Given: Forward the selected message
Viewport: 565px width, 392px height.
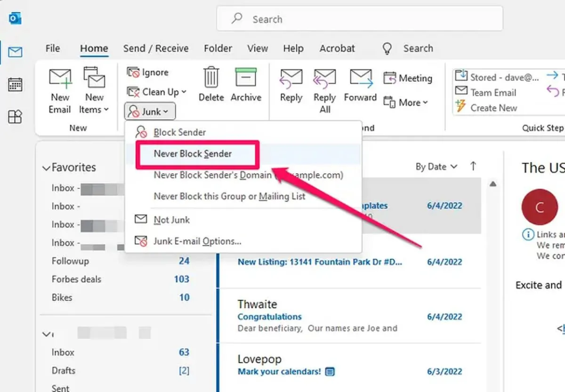Looking at the screenshot, I should point(360,87).
